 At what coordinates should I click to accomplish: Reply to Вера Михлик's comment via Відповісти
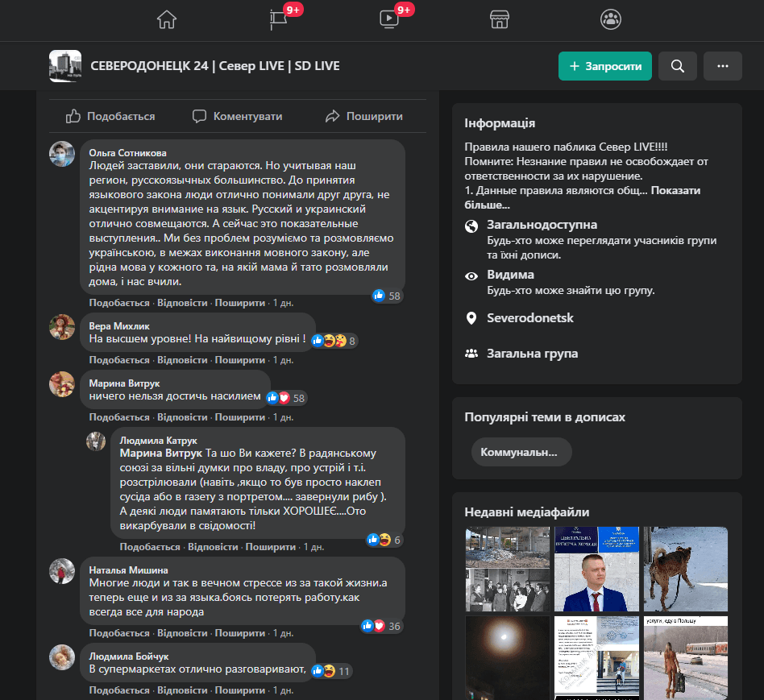point(181,360)
